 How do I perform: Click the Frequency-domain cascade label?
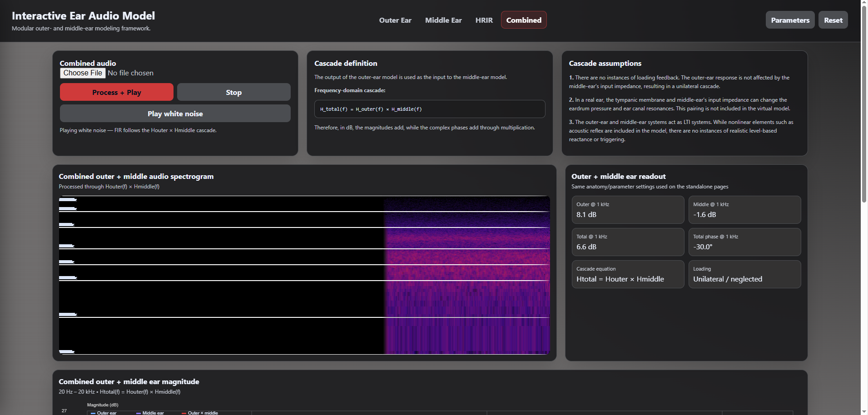pyautogui.click(x=350, y=90)
